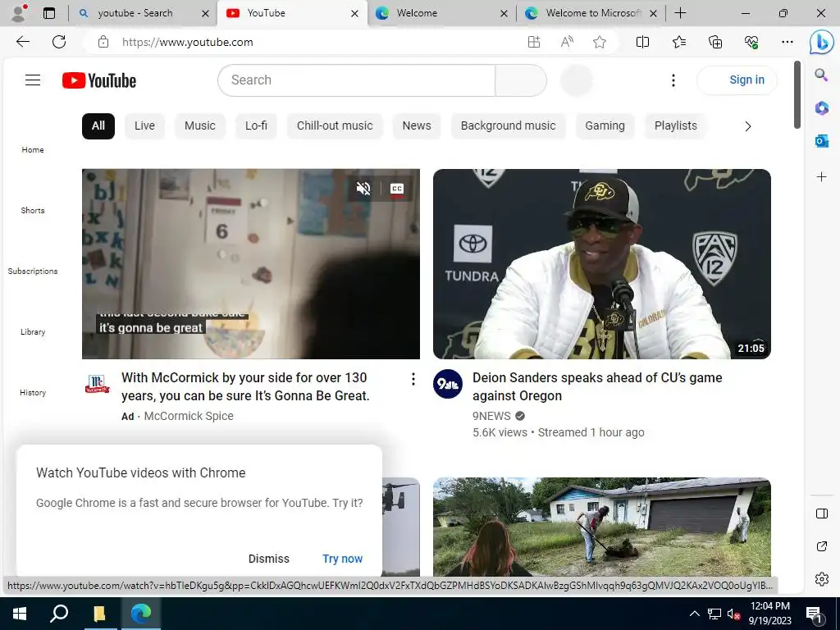
Task: Open the Favorites list
Action: pyautogui.click(x=678, y=42)
